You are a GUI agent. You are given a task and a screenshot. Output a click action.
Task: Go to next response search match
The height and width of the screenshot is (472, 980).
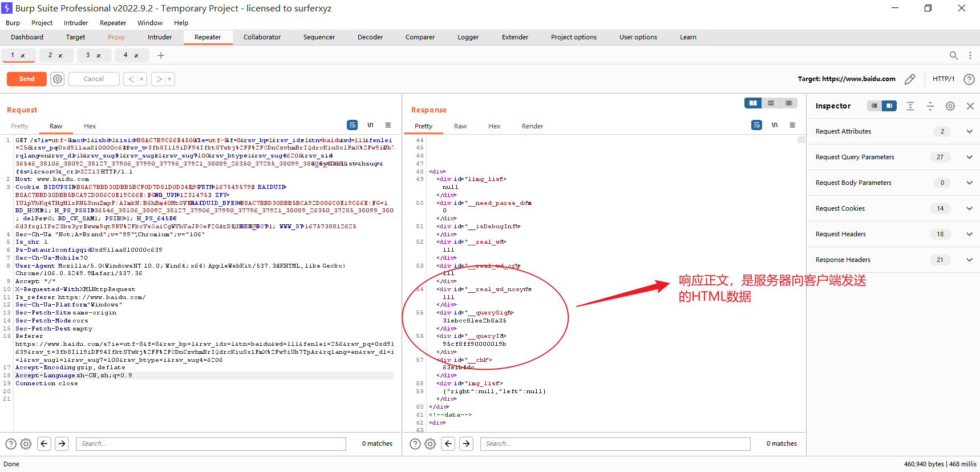[x=467, y=443]
